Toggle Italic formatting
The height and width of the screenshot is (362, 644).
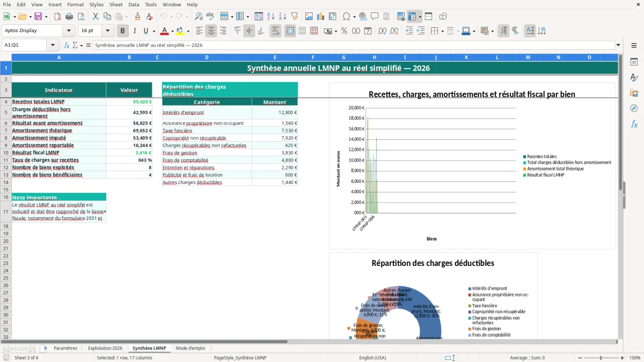[x=134, y=31]
